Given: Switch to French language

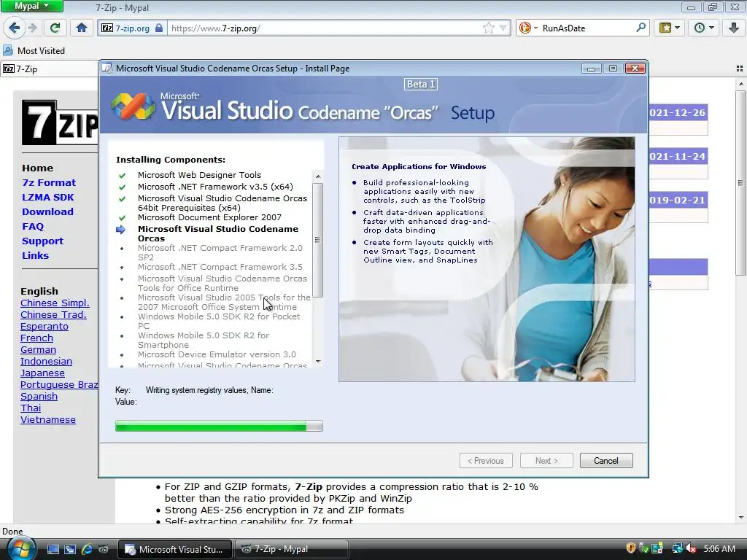Looking at the screenshot, I should point(36,338).
